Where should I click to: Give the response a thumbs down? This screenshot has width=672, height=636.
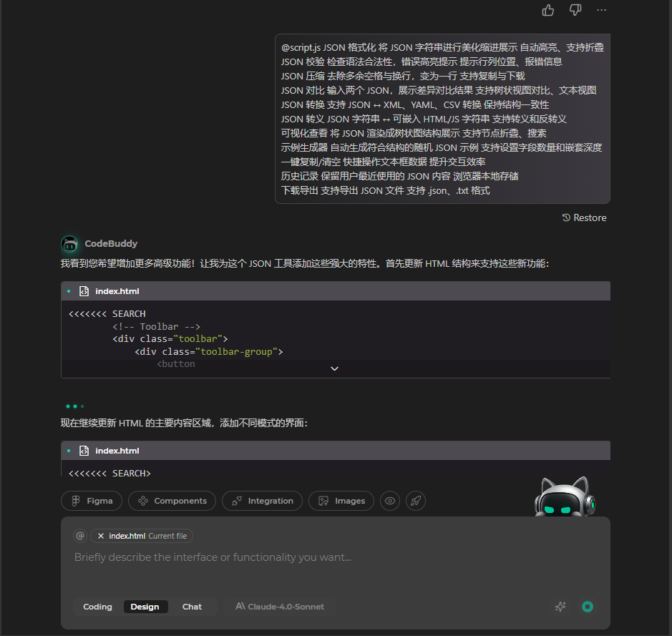(575, 10)
